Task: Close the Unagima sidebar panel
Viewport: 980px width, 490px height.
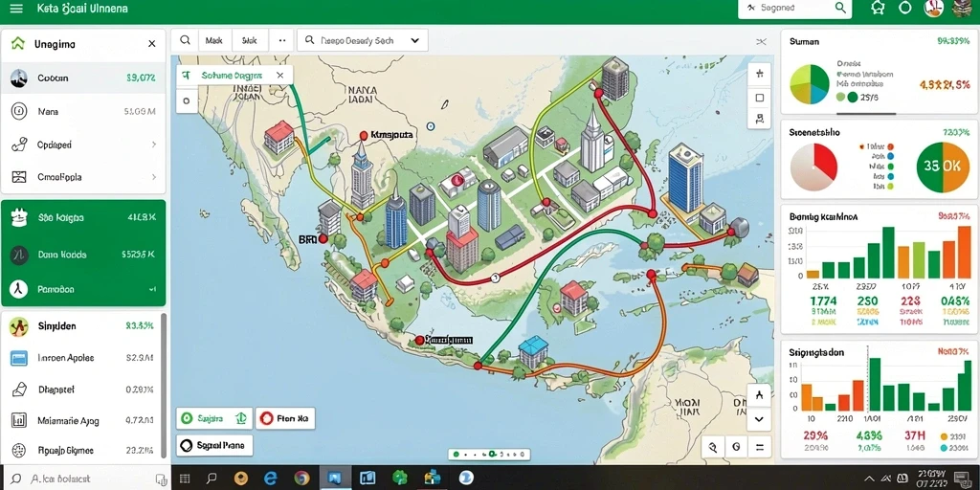Action: [152, 44]
